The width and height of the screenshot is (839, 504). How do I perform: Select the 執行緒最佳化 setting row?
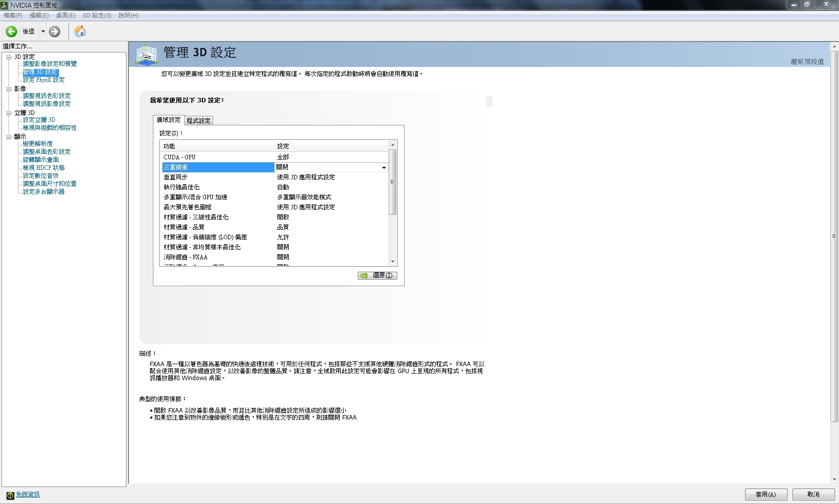[x=275, y=187]
